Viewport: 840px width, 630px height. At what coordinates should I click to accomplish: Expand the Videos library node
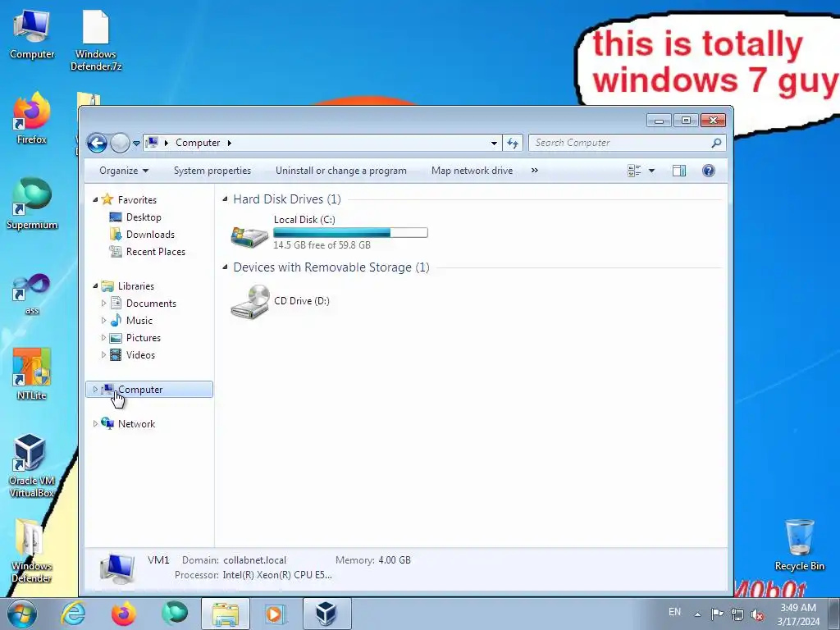103,354
